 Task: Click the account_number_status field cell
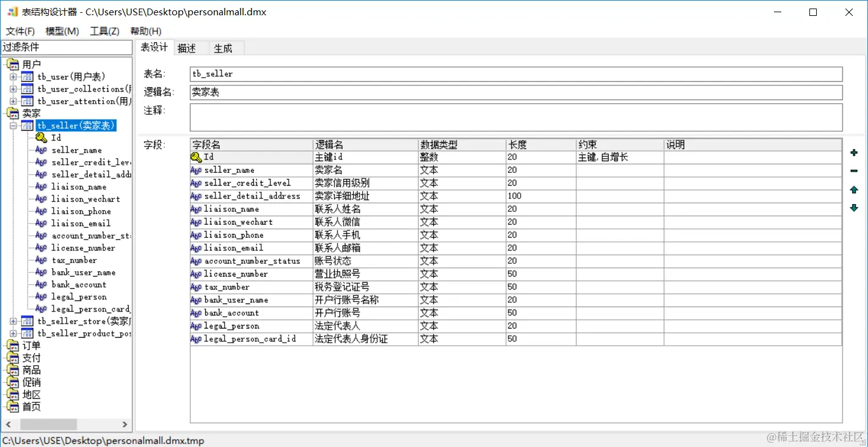251,261
